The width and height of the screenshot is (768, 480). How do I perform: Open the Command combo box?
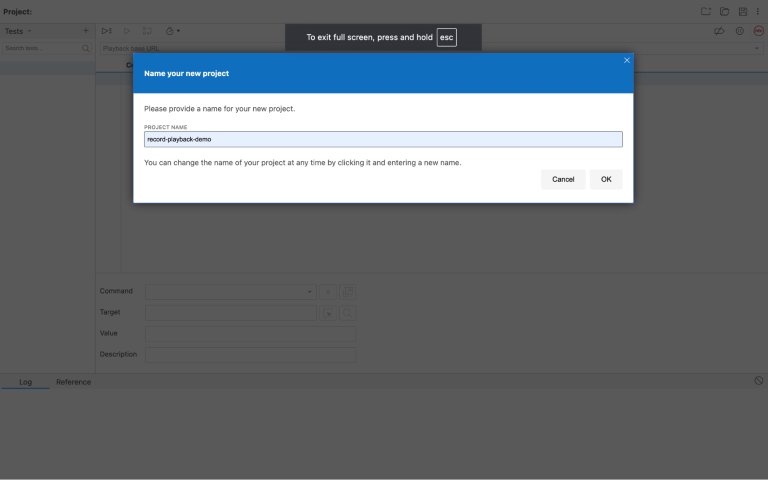pos(231,291)
